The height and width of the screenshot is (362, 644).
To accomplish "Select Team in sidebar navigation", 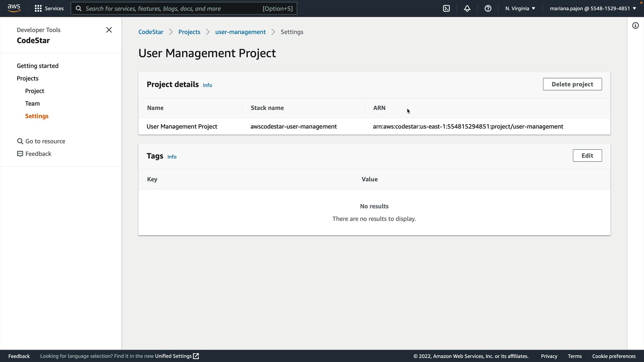I will tap(32, 103).
